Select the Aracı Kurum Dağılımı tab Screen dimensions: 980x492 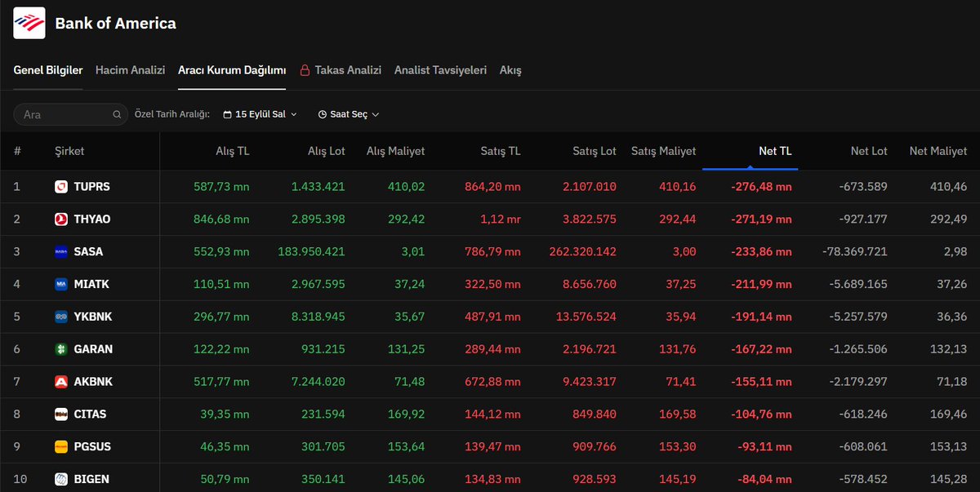(232, 70)
